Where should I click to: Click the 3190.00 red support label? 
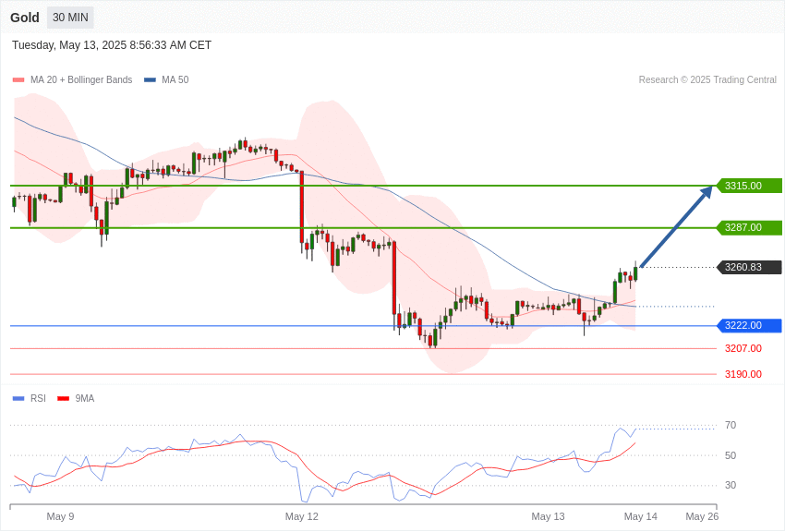(743, 374)
